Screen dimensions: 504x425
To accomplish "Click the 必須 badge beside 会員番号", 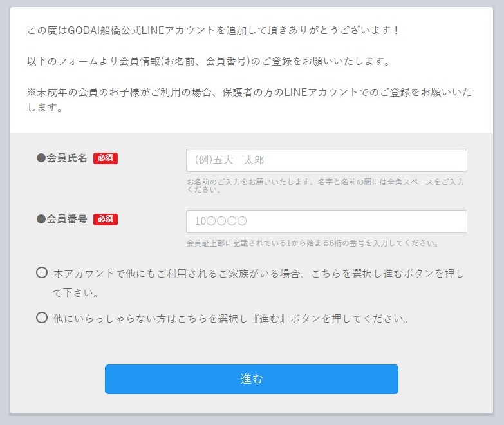I will [106, 219].
